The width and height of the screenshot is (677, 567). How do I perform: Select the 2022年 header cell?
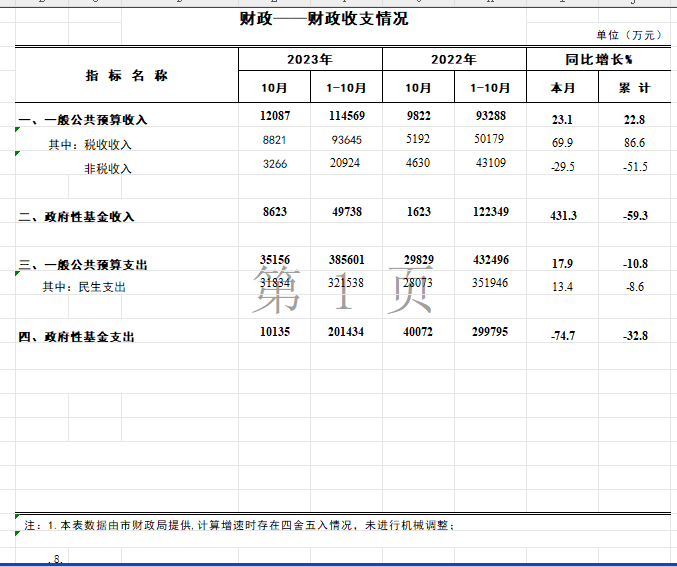[x=454, y=59]
